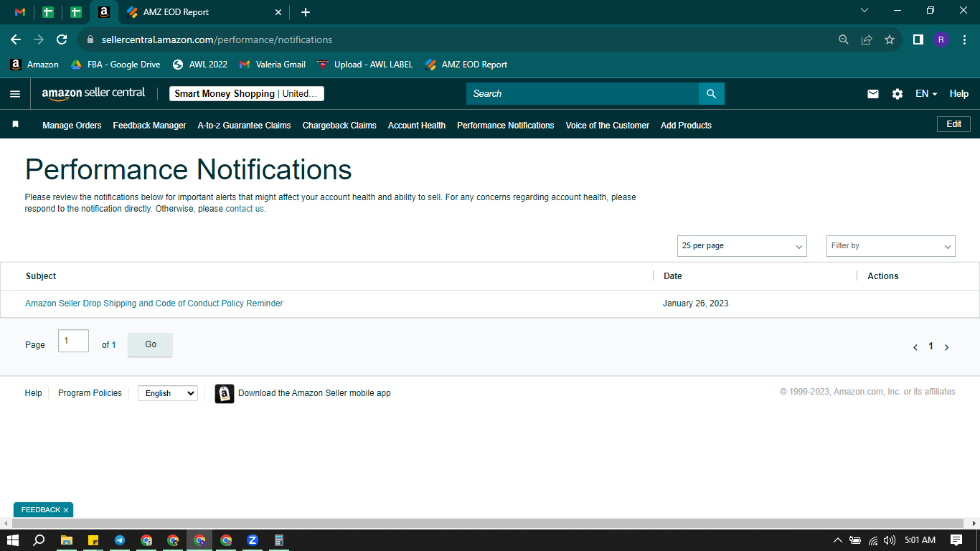
Task: Expand the 25 per page dropdown
Action: click(x=742, y=246)
